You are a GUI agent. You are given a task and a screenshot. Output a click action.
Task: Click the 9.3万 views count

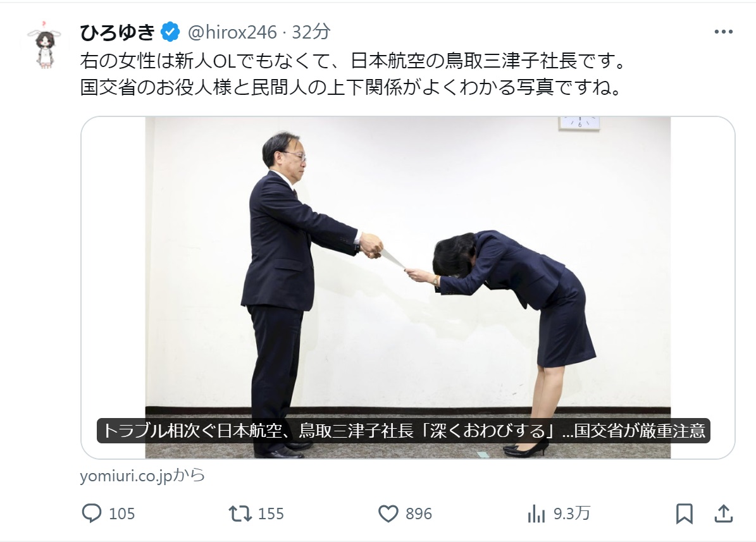(572, 514)
